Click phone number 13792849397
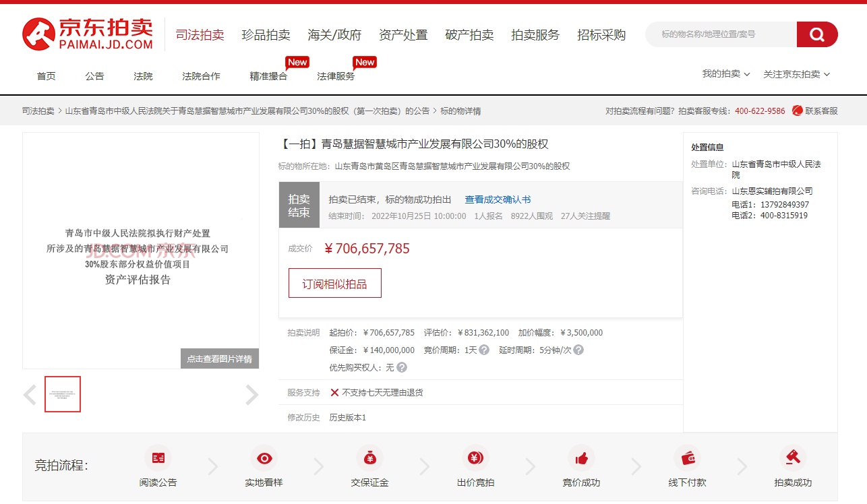Image resolution: width=867 pixels, height=504 pixels. pyautogui.click(x=785, y=204)
